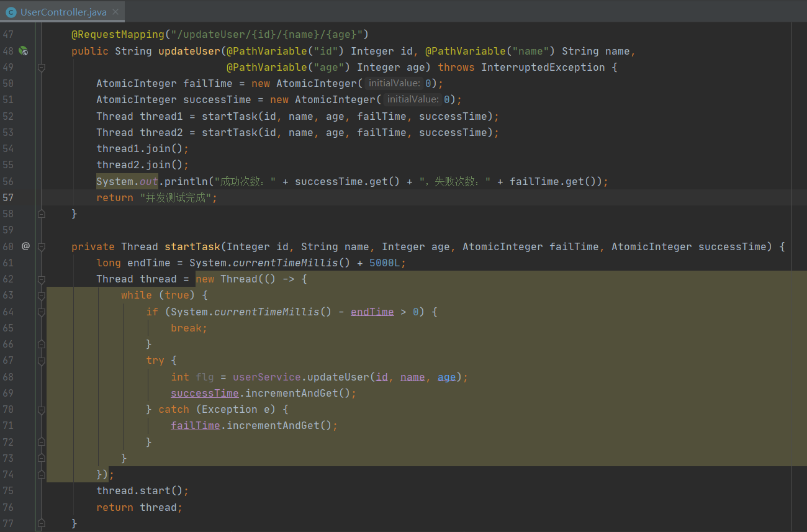Click println on line 56
The image size is (807, 532).
pos(186,181)
